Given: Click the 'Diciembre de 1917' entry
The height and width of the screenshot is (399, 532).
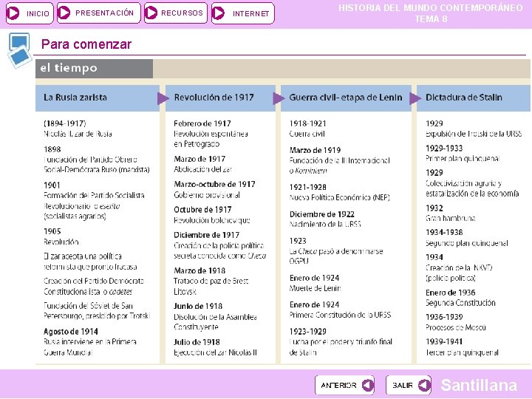Looking at the screenshot, I should [x=207, y=235].
